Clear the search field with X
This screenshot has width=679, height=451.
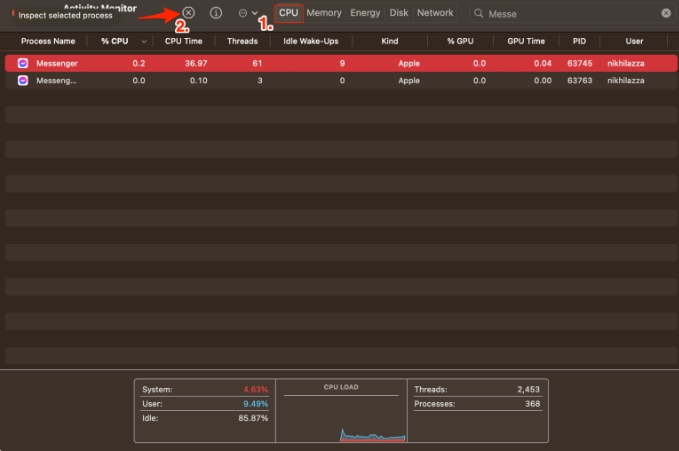[666, 13]
